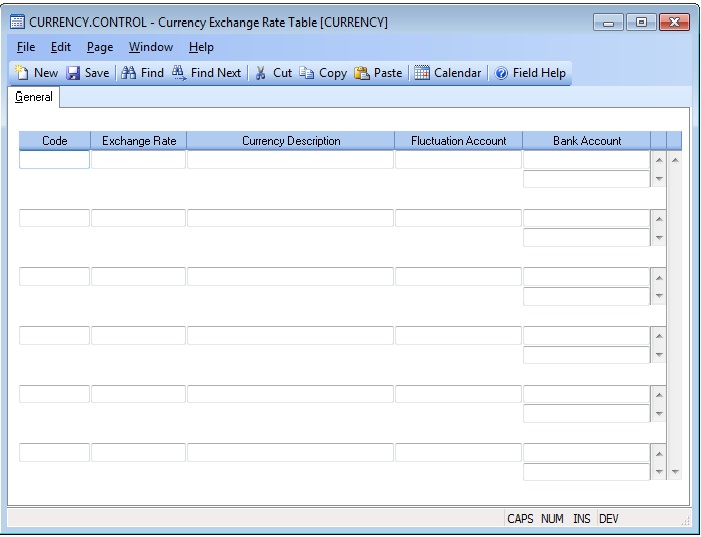The height and width of the screenshot is (537, 701).
Task: Focus the fourth row Code field
Action: tap(55, 335)
